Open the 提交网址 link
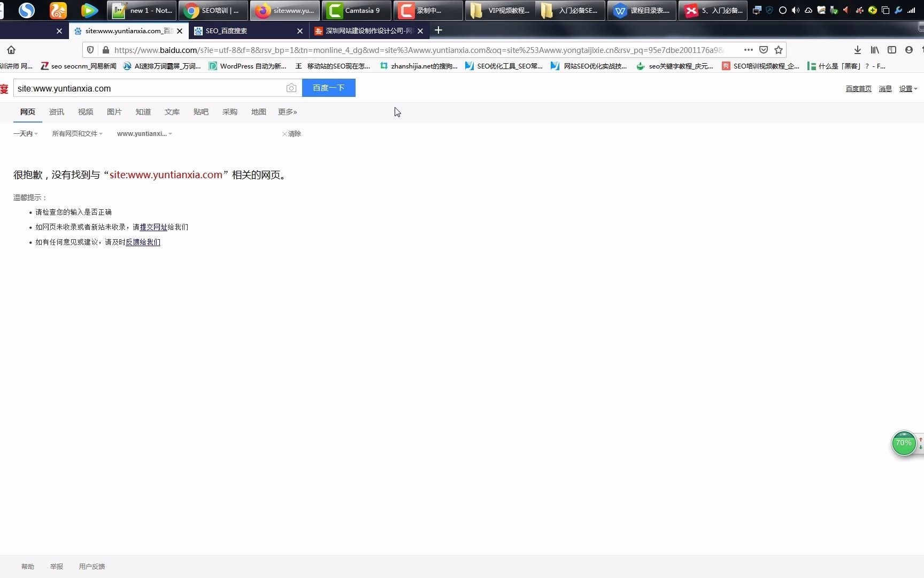924x578 pixels. pyautogui.click(x=153, y=227)
